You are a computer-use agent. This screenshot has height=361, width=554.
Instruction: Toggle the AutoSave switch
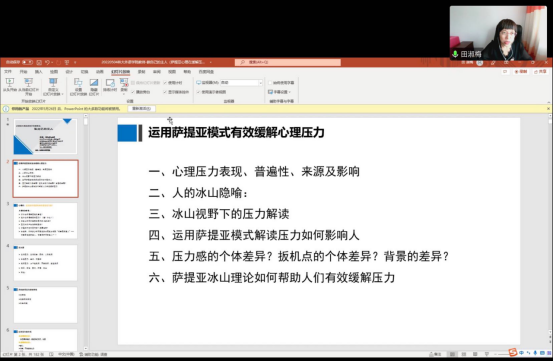click(28, 62)
